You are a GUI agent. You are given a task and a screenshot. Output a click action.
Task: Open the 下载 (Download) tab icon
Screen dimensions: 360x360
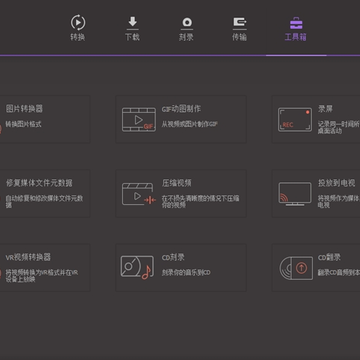point(132,23)
